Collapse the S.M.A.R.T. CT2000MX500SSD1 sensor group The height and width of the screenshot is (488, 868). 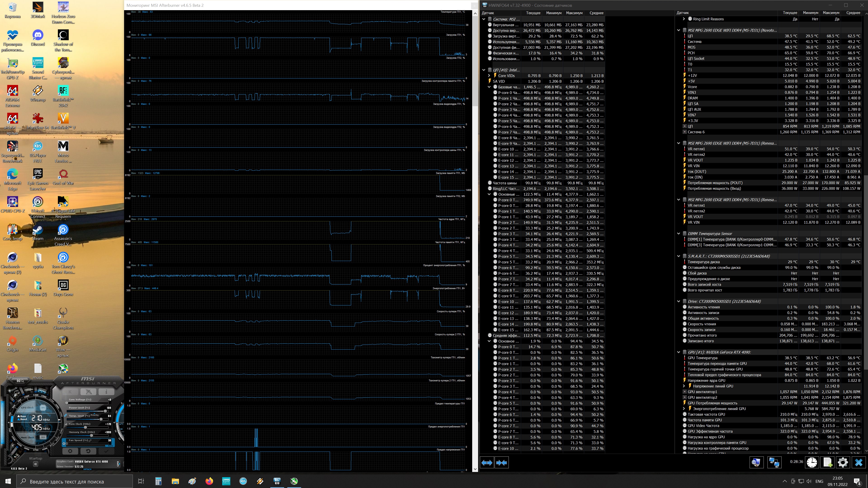[679, 256]
